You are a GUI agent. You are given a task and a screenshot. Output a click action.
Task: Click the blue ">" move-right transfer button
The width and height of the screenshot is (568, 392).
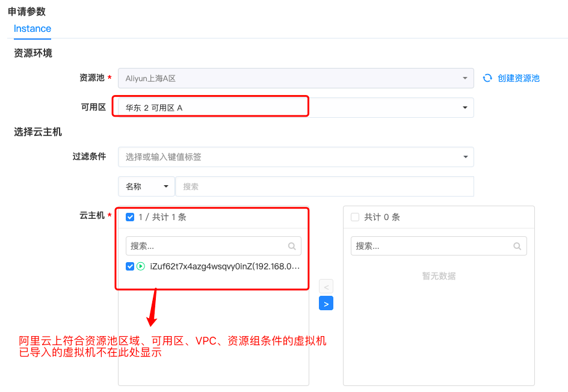tap(326, 303)
